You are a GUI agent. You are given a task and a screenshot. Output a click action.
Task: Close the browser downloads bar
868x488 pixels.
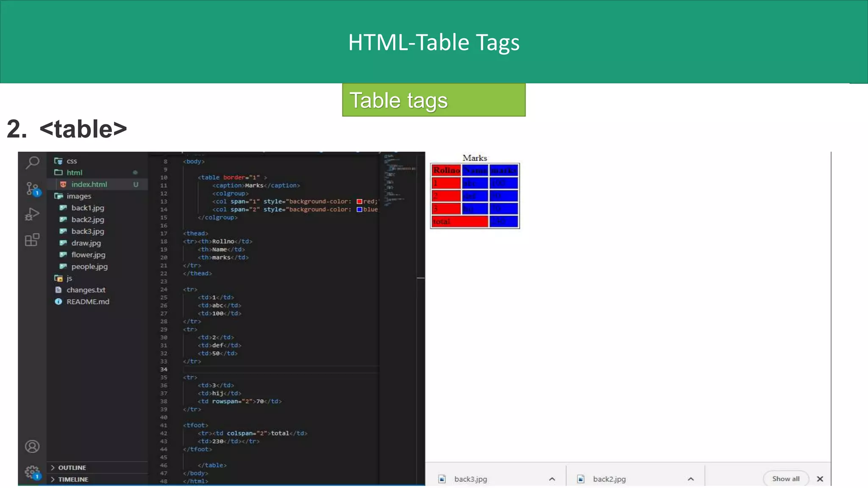820,479
